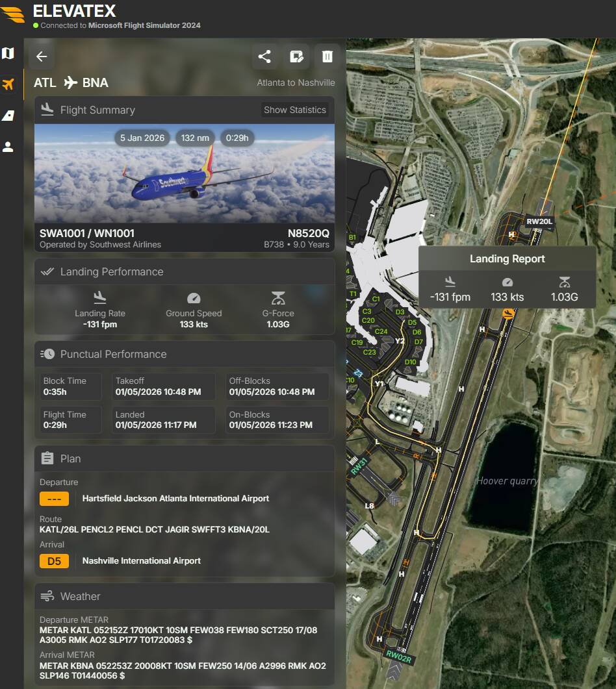Screen dimensions: 616x689
Task: Click the orange landing marker on runway
Action: (x=509, y=314)
